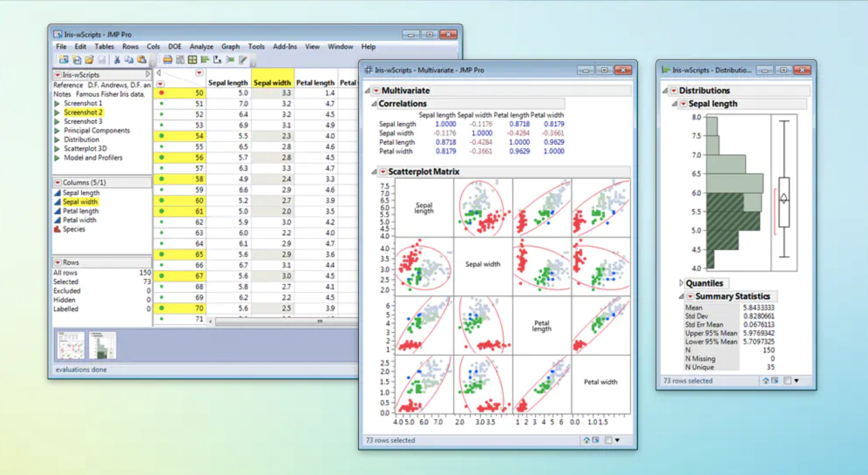The width and height of the screenshot is (868, 475).
Task: Toggle row state marker for row 65
Action: coord(162,254)
